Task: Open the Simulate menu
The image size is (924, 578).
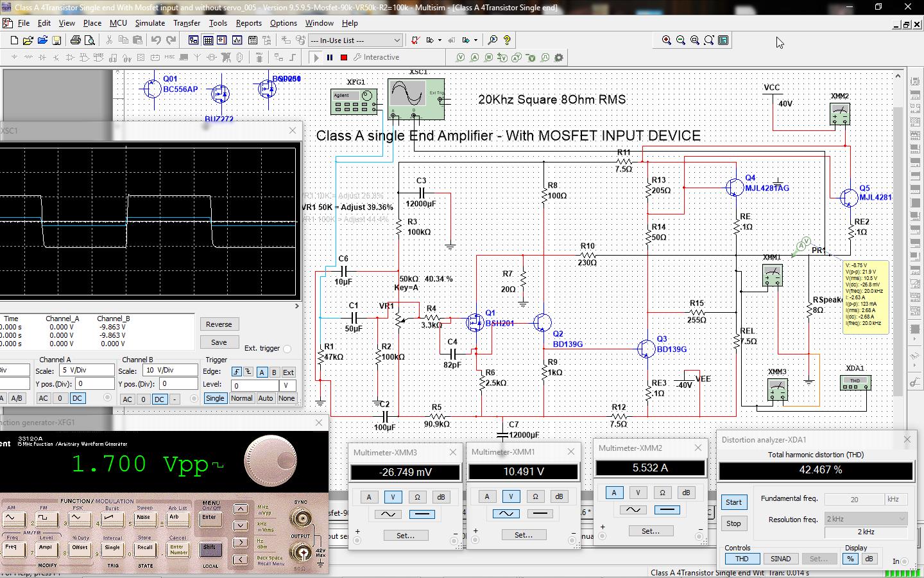Action: tap(150, 23)
